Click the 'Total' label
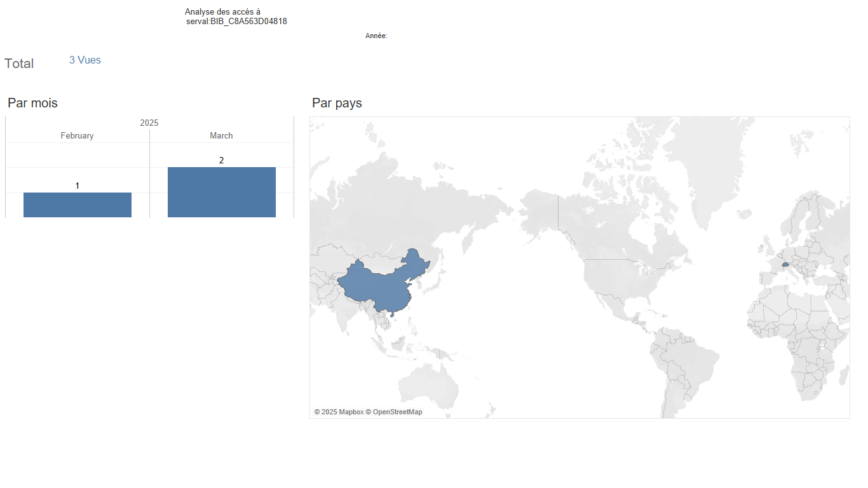This screenshot has width=868, height=488. click(x=19, y=64)
